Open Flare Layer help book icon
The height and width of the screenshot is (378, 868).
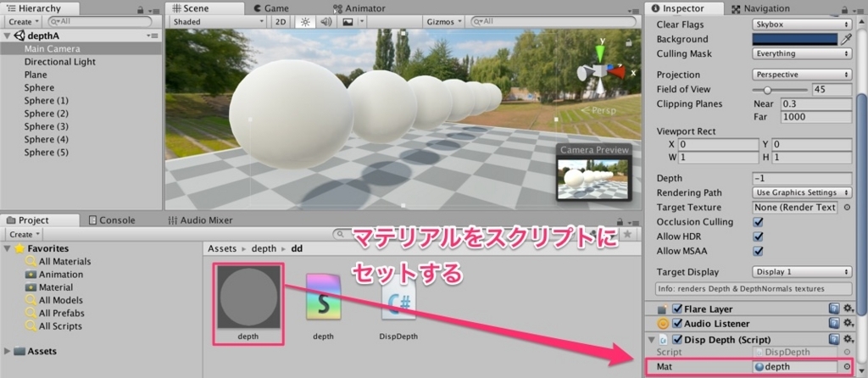click(834, 309)
